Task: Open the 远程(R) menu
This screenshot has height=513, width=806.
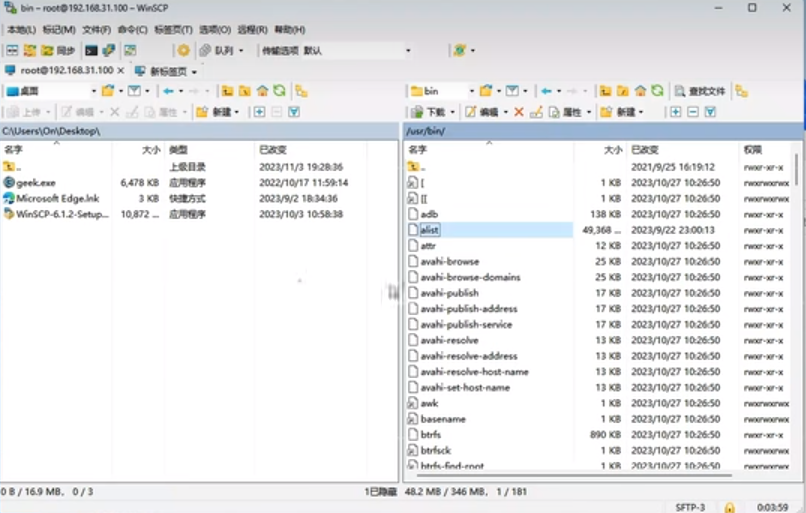Action: click(252, 30)
